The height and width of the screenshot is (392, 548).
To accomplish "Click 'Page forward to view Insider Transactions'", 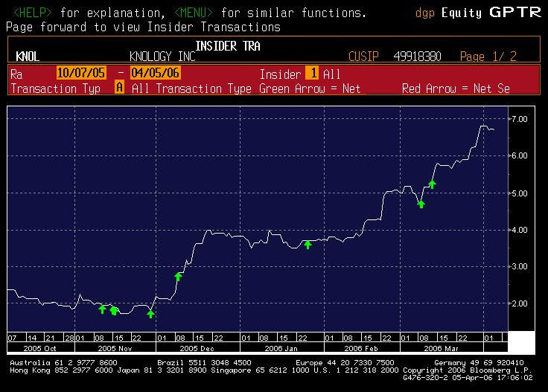I will (x=143, y=27).
